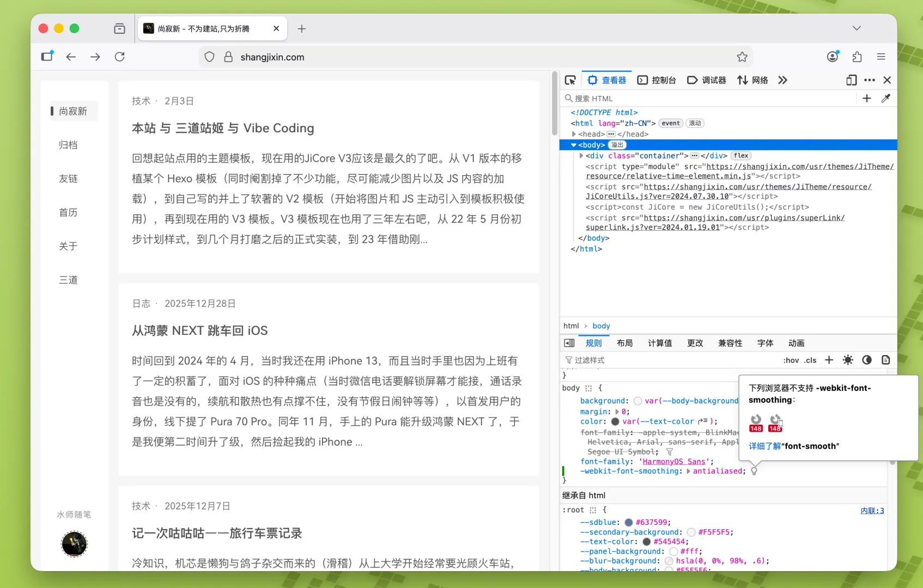Toggle light color scheme simulation
923x588 pixels.
click(848, 360)
